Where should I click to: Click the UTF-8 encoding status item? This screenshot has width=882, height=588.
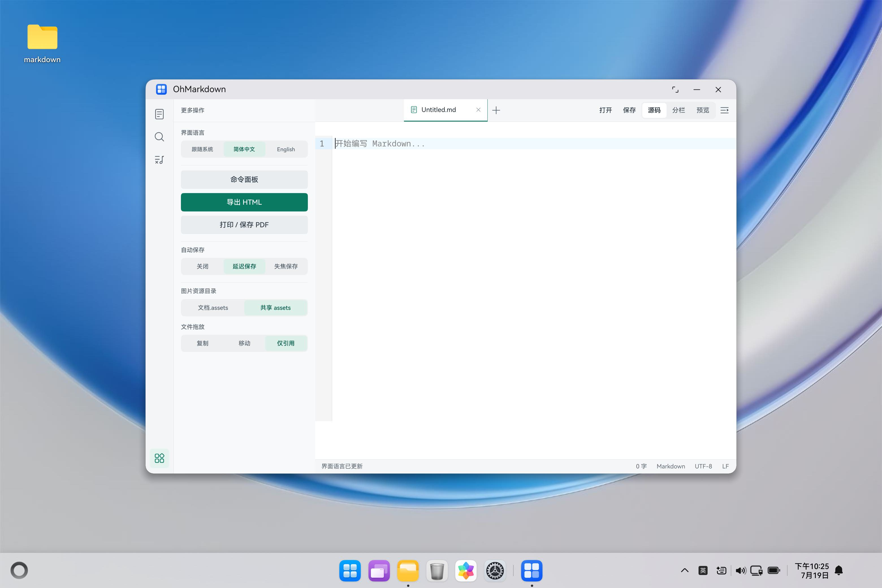tap(703, 466)
